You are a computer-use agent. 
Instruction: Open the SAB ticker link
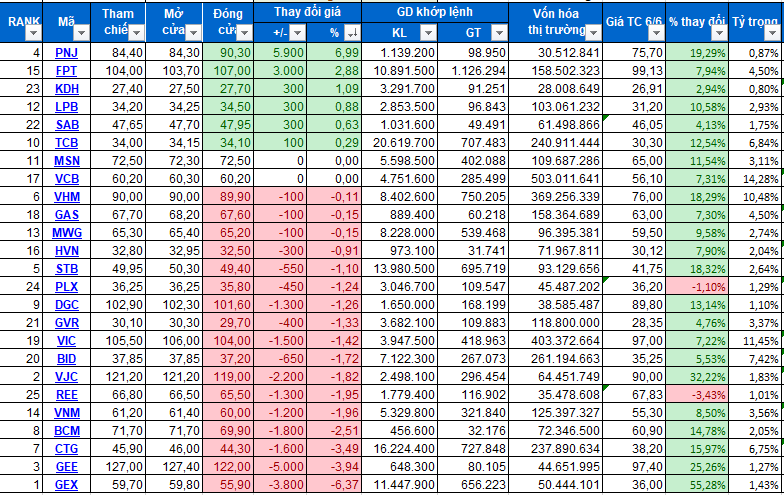(x=66, y=124)
